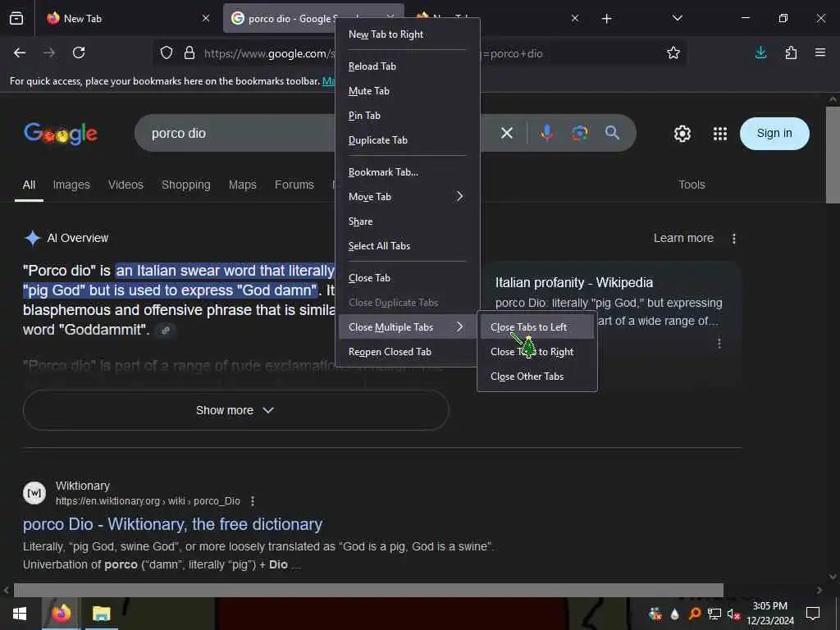The image size is (840, 630).
Task: Reload the current page
Action: [x=79, y=52]
